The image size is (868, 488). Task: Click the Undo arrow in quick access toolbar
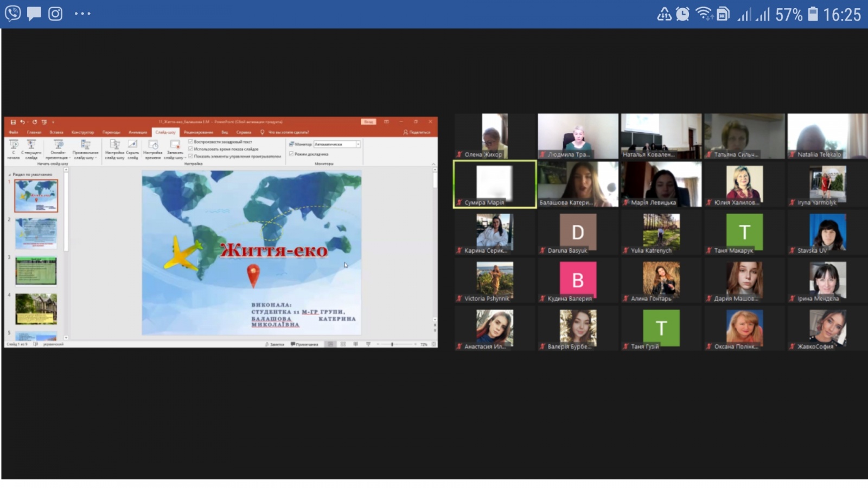23,122
